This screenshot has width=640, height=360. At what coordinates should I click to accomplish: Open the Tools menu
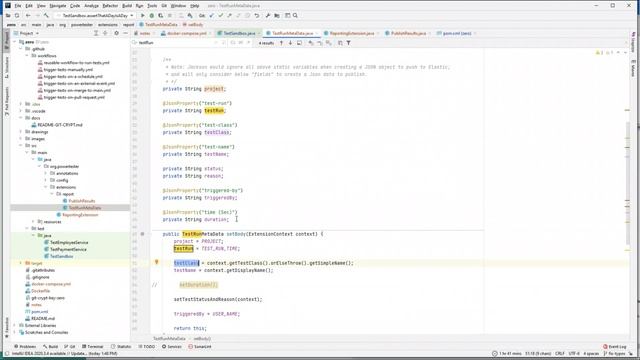click(x=152, y=6)
